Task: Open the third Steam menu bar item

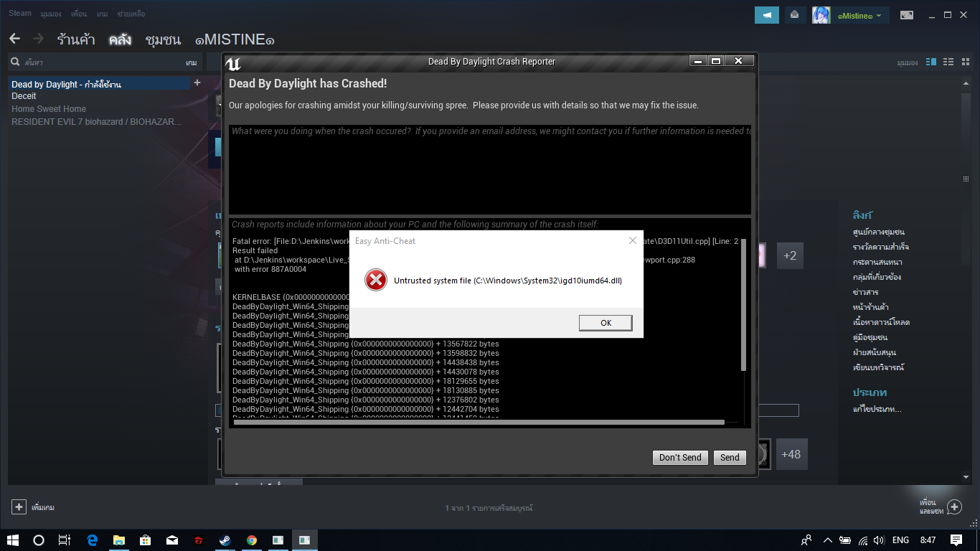Action: click(x=79, y=14)
